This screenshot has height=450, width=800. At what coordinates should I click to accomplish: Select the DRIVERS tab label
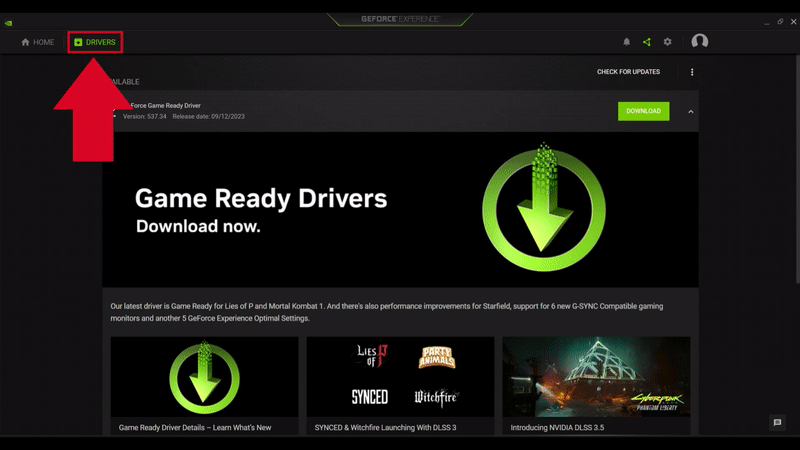point(101,42)
